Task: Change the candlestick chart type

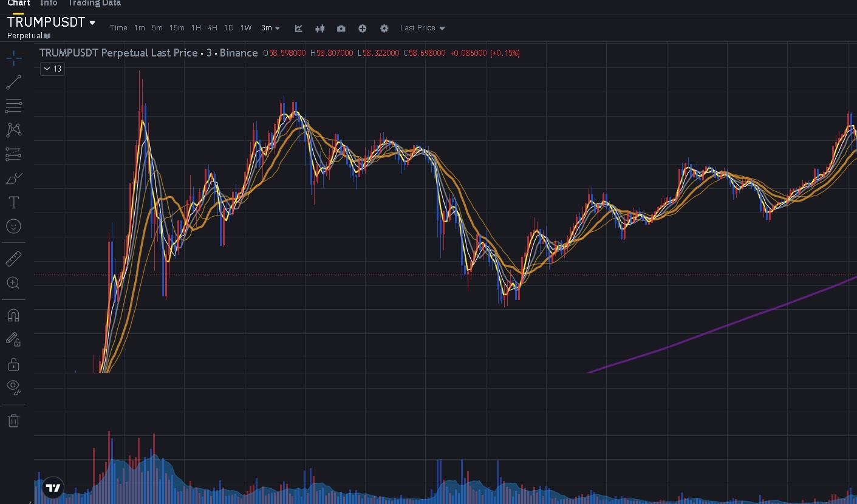Action: click(320, 28)
